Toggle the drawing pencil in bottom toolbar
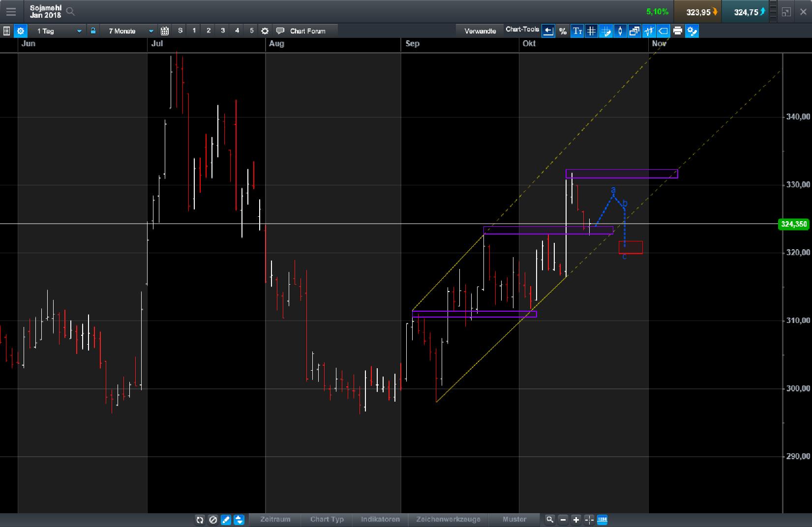Screen dimensions: 812x527 (226, 520)
